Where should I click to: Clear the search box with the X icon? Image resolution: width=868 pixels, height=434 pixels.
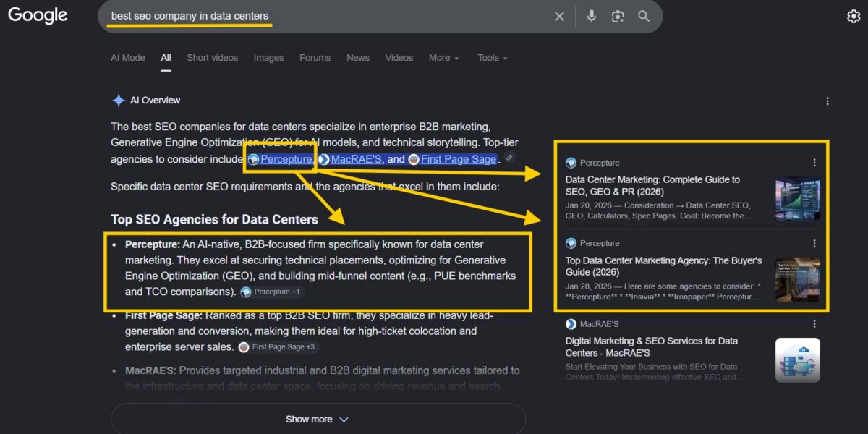coord(559,17)
